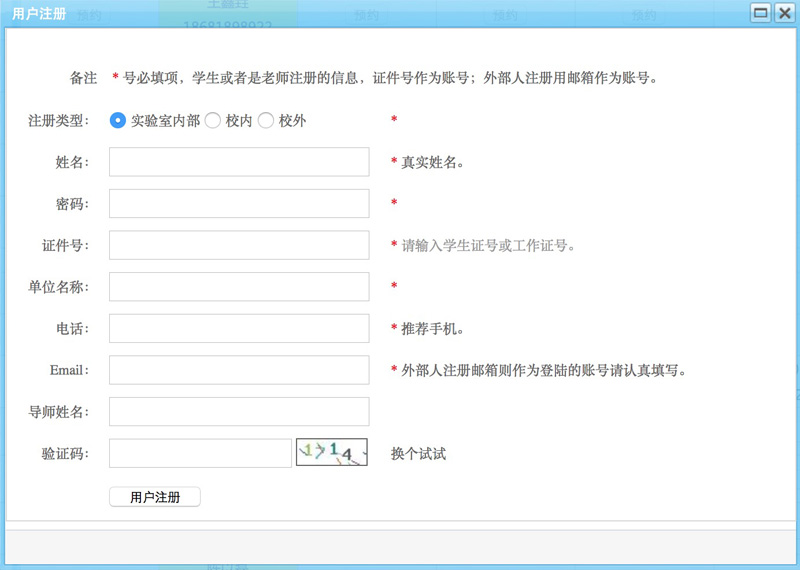Click the 姓名 text field
The image size is (800, 570).
[x=239, y=162]
